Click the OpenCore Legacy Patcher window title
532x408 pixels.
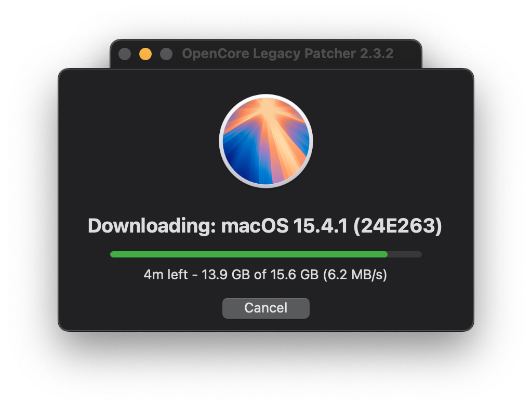(x=287, y=53)
